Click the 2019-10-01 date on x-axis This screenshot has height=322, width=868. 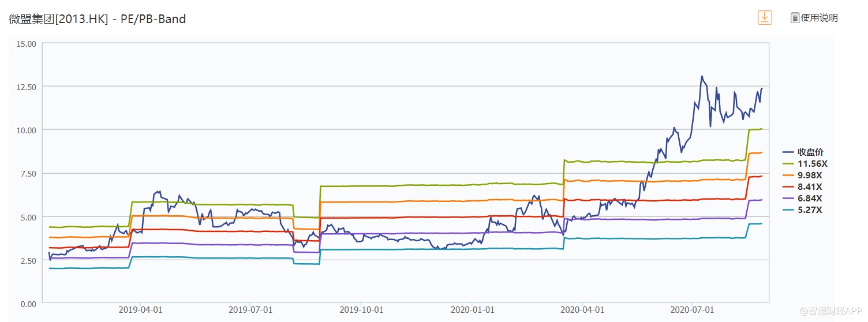pyautogui.click(x=361, y=310)
